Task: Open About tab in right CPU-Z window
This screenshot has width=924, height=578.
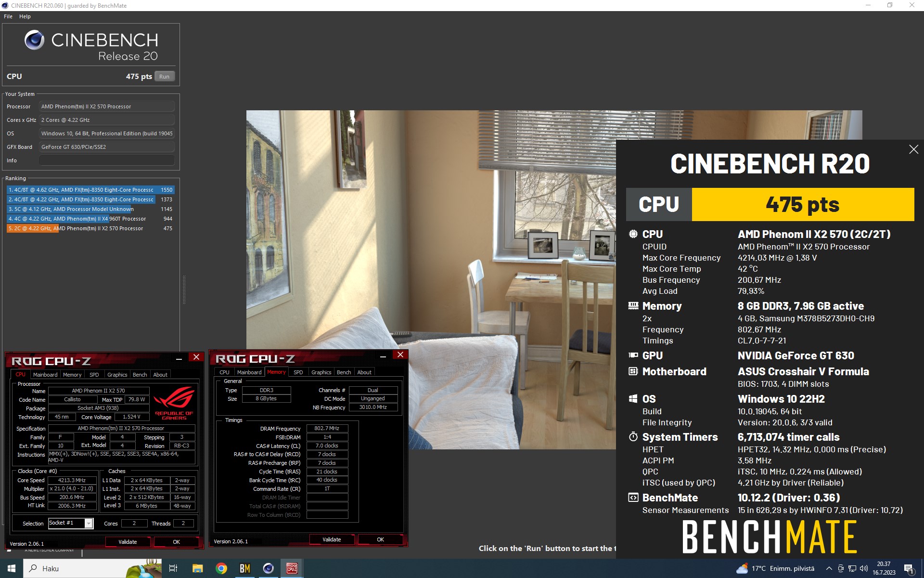Action: tap(364, 372)
